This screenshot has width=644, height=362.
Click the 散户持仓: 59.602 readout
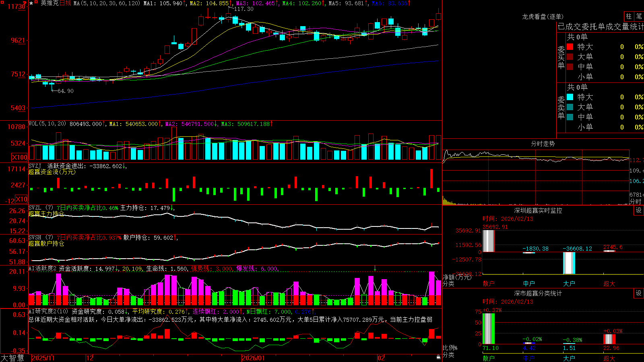coord(150,238)
